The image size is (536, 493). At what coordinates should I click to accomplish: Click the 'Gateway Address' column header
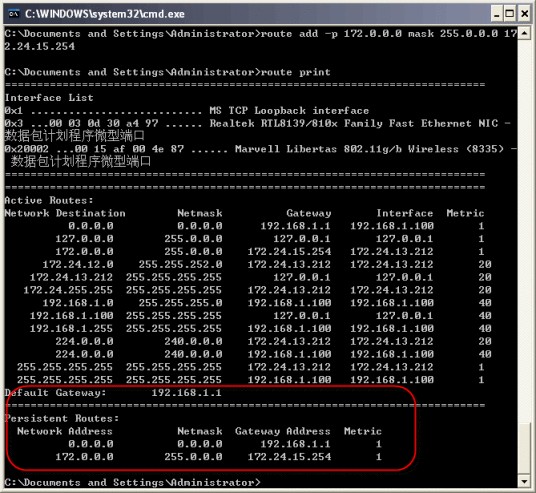coord(283,431)
